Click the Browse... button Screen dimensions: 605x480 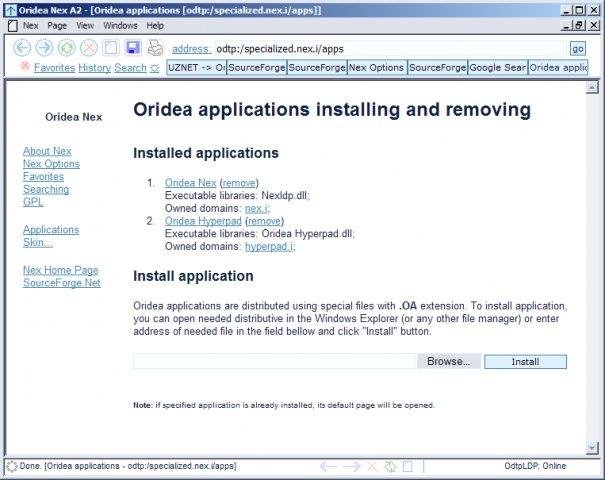[x=449, y=361]
